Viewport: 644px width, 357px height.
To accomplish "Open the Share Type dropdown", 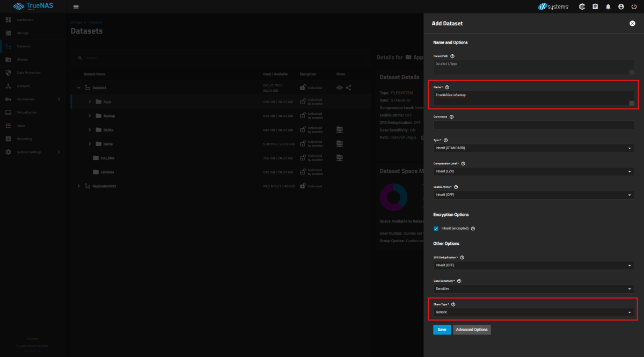I will click(534, 312).
